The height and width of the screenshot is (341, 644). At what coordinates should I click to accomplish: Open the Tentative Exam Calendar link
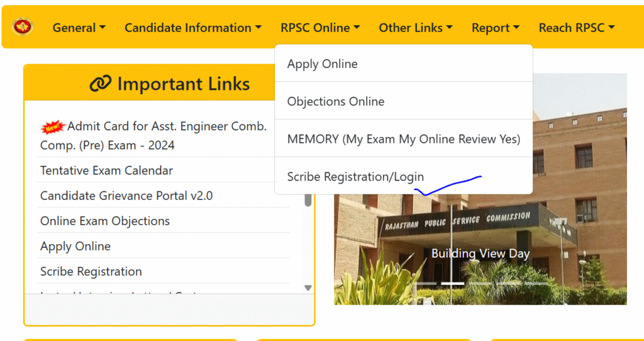106,170
